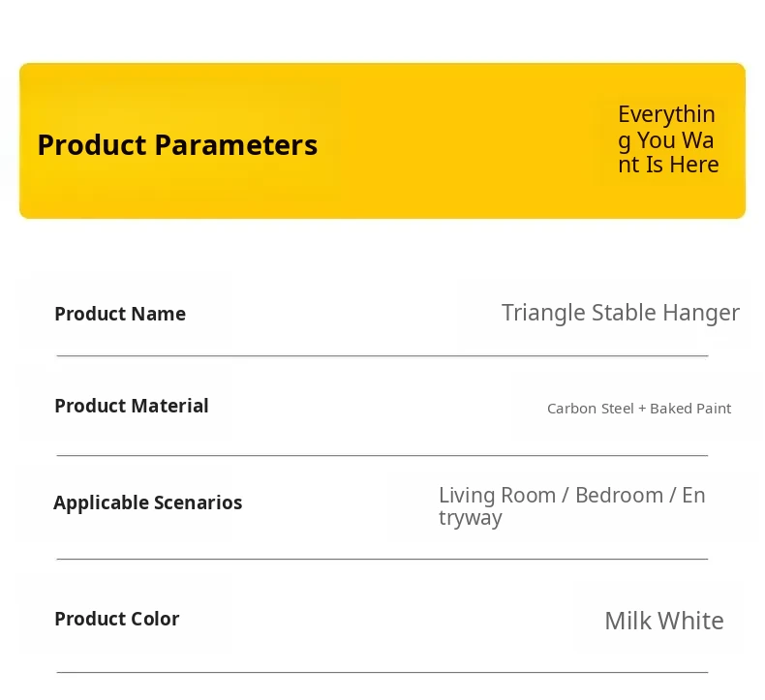Click the divider line below Product Name
This screenshot has height=700, width=765.
(382, 355)
